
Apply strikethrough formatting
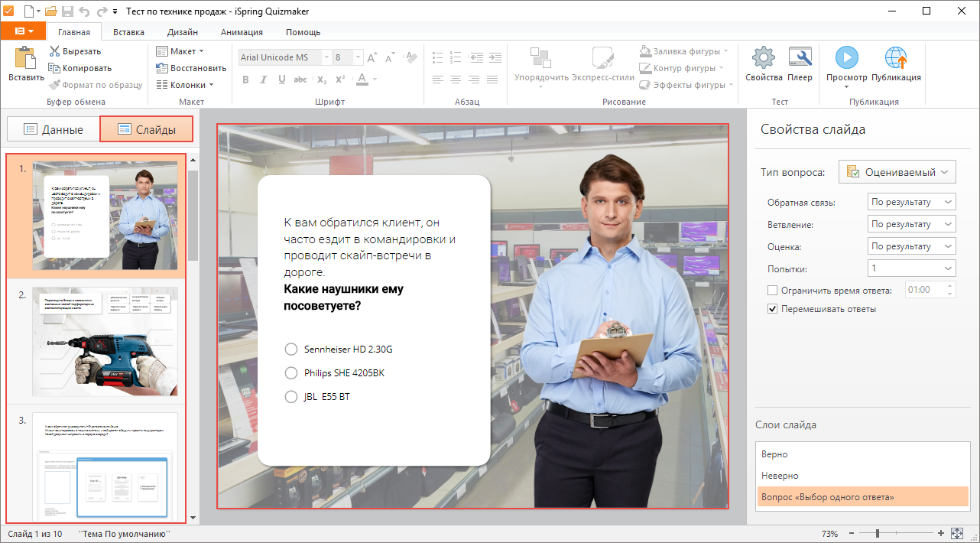click(300, 80)
